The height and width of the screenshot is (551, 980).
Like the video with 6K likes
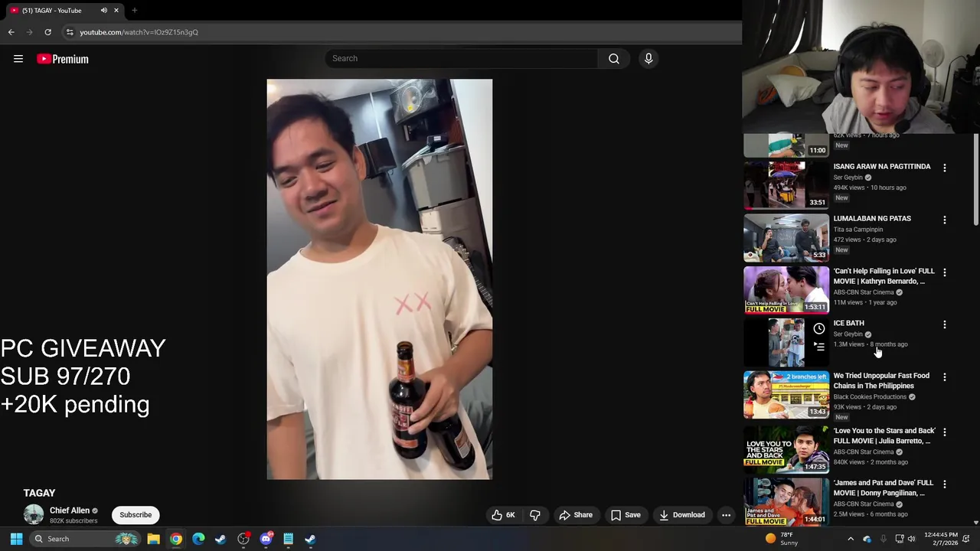pos(503,515)
